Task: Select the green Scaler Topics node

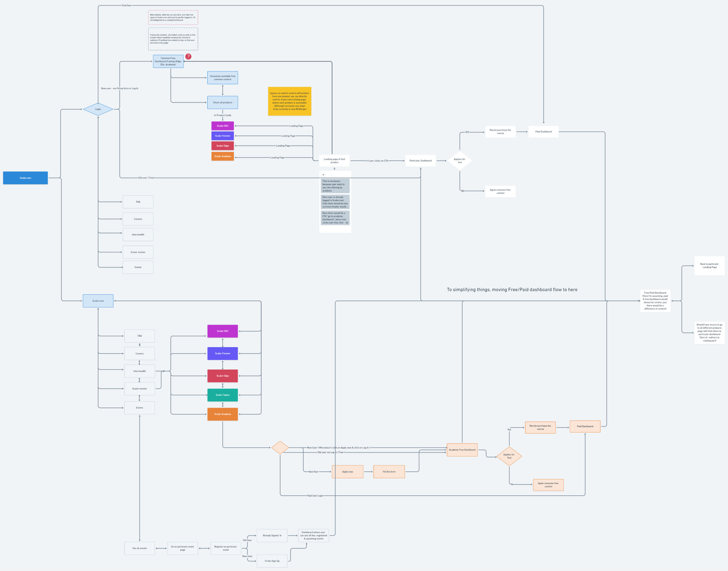Action: coord(222,395)
